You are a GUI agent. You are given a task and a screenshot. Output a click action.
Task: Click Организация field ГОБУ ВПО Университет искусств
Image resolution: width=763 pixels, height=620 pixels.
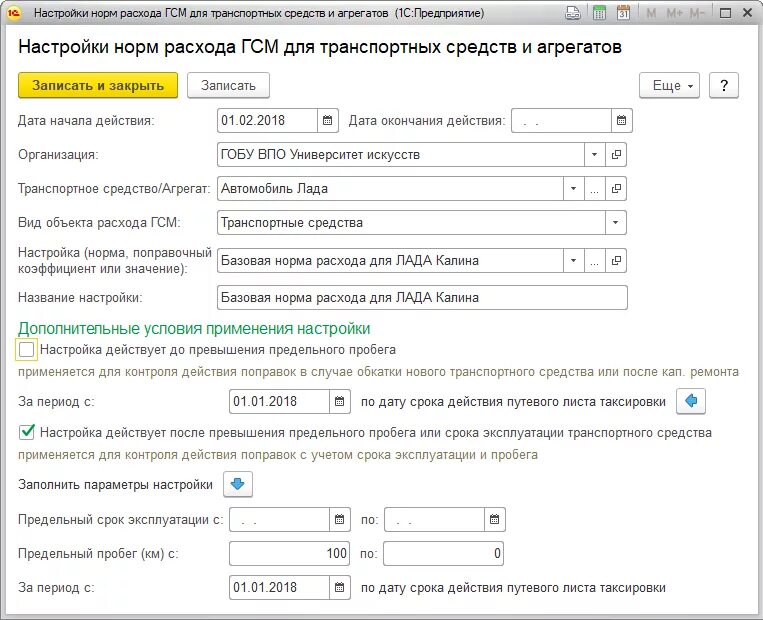401,155
